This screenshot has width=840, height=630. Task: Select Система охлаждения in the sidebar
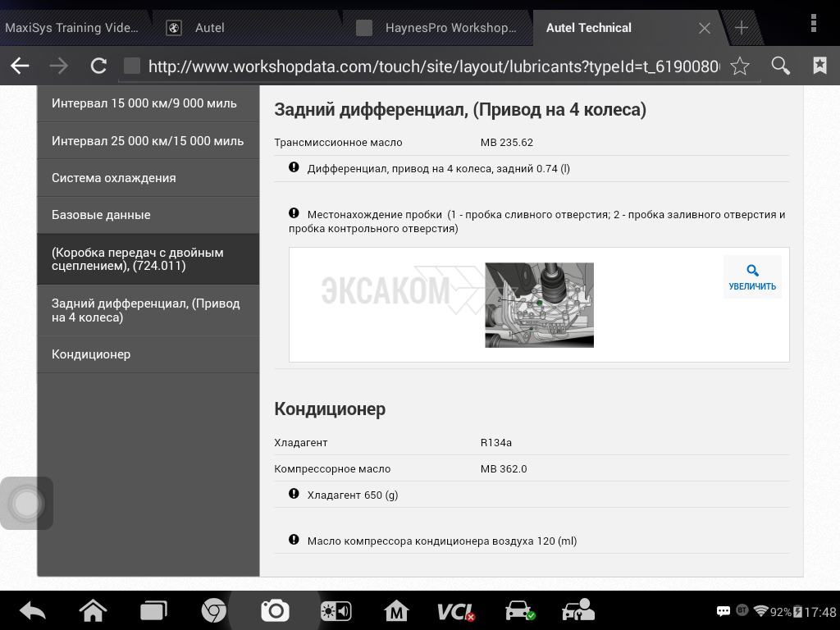coord(148,178)
